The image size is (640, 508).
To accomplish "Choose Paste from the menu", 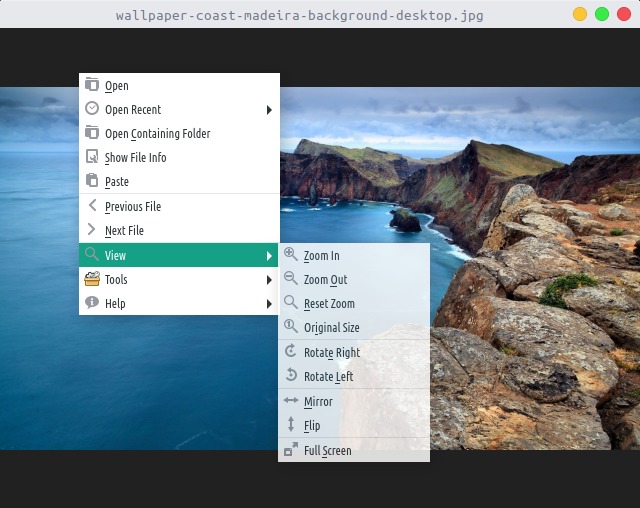I will point(179,181).
